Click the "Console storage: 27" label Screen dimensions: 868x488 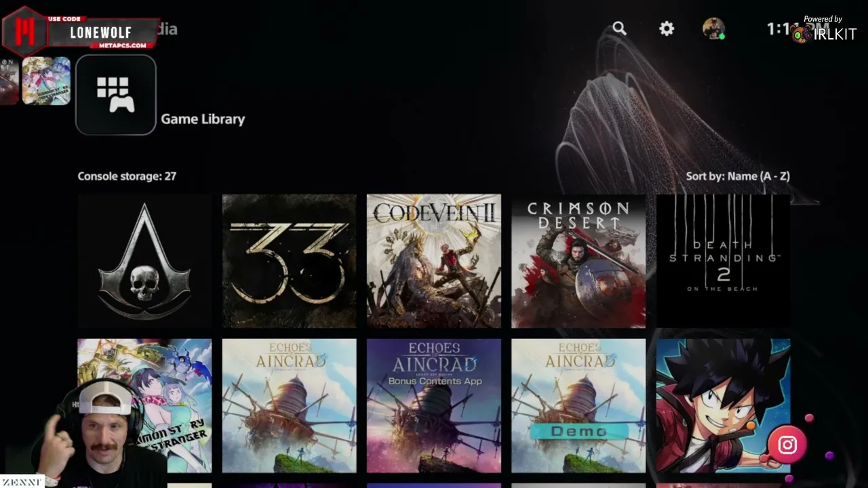pos(127,176)
